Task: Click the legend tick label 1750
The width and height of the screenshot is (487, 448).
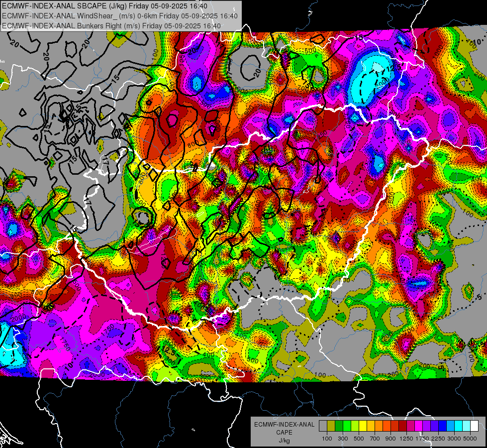Action: point(422,439)
